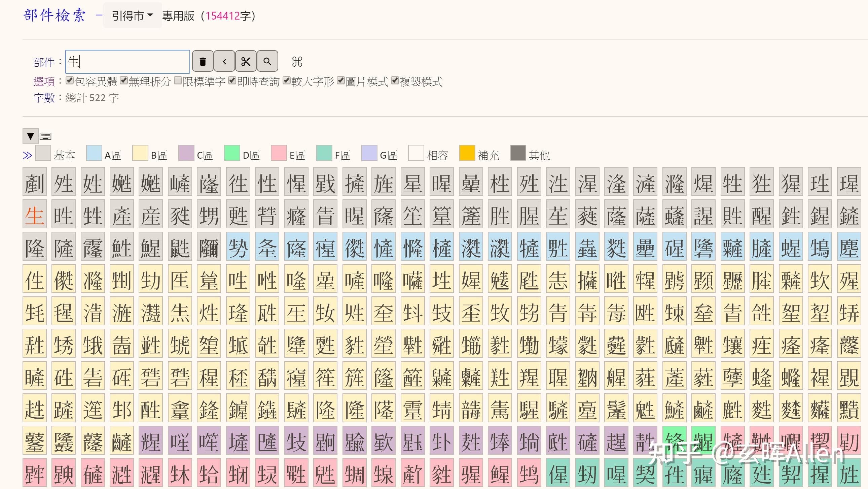
Task: Click the ⌘ command symbol icon
Action: [297, 62]
